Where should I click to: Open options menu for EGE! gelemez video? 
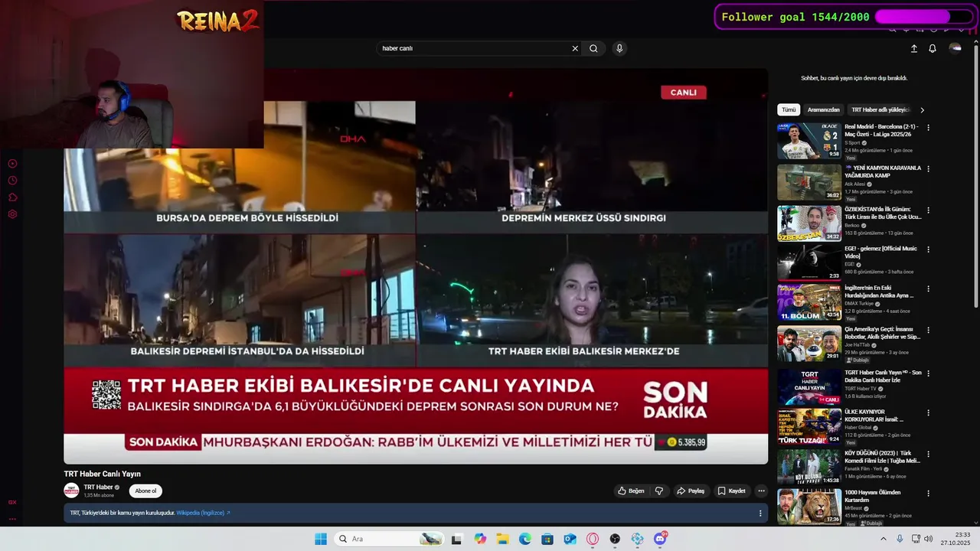coord(929,249)
